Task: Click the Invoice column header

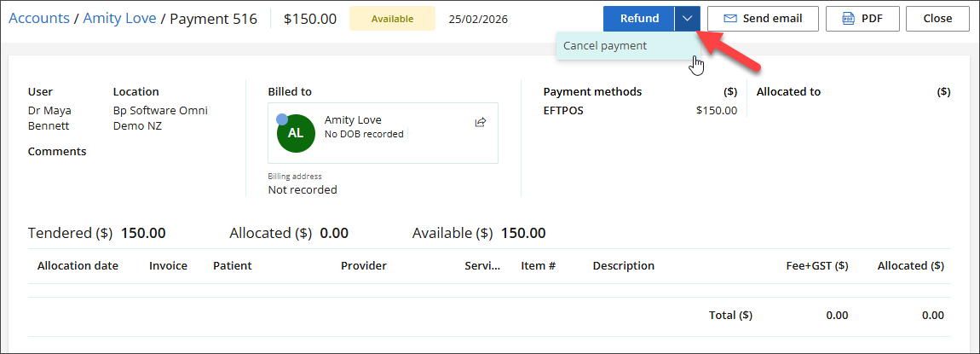Action: click(168, 266)
